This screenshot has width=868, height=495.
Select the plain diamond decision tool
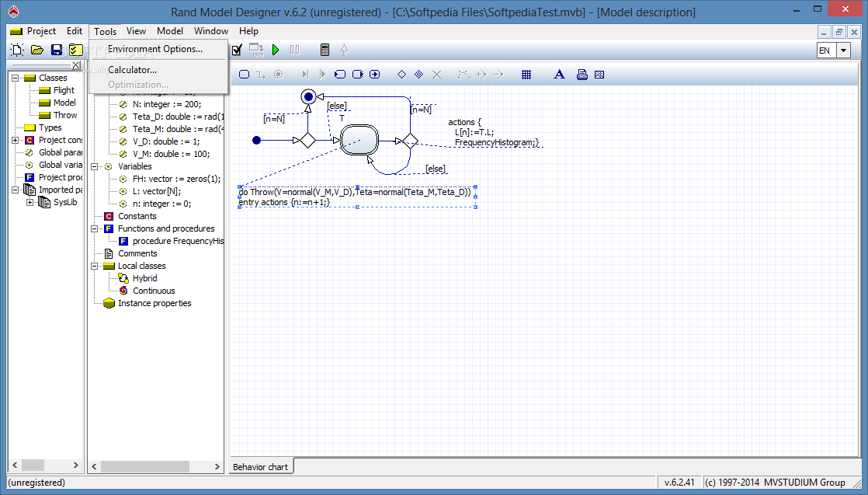pyautogui.click(x=402, y=75)
